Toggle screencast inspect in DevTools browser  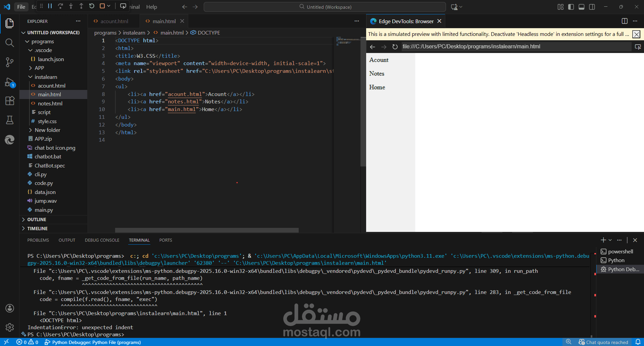point(638,47)
